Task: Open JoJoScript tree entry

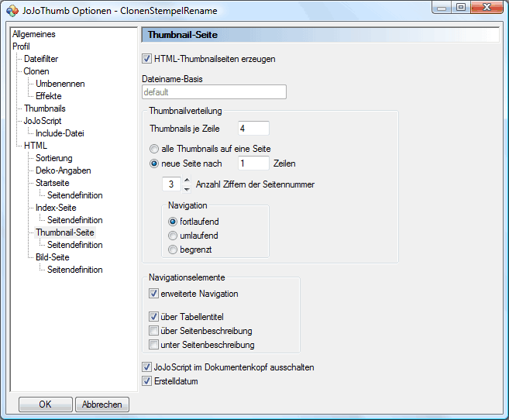Action: click(x=43, y=121)
